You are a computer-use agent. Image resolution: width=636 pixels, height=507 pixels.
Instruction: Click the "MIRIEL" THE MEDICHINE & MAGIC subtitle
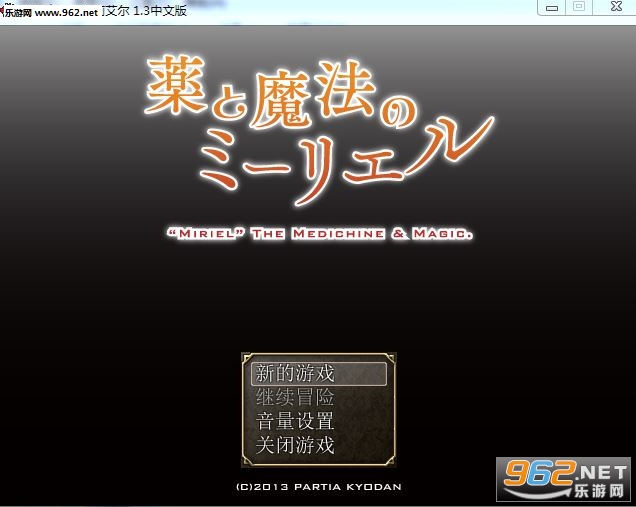coord(320,234)
